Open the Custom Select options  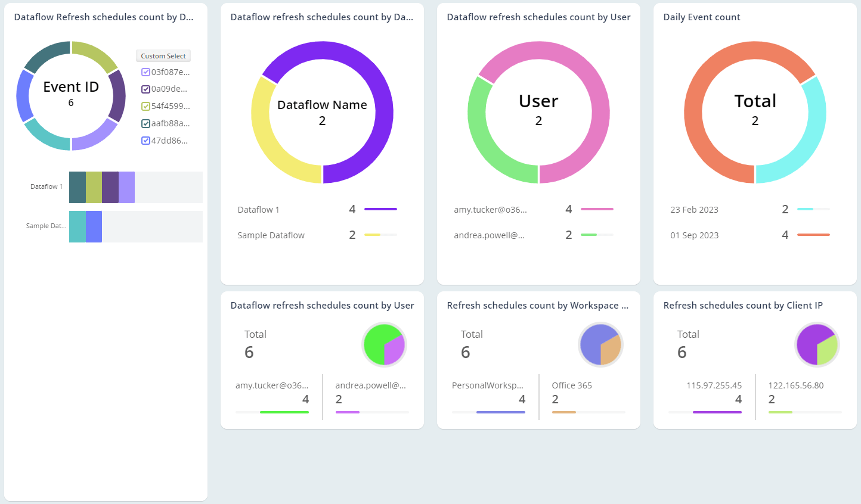pyautogui.click(x=163, y=55)
